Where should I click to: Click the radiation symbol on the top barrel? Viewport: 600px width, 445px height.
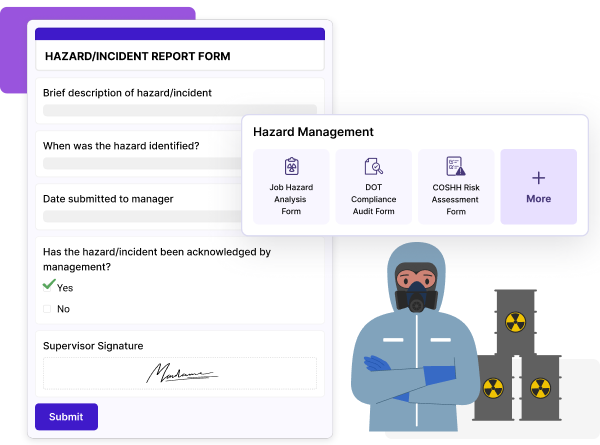[x=515, y=321]
